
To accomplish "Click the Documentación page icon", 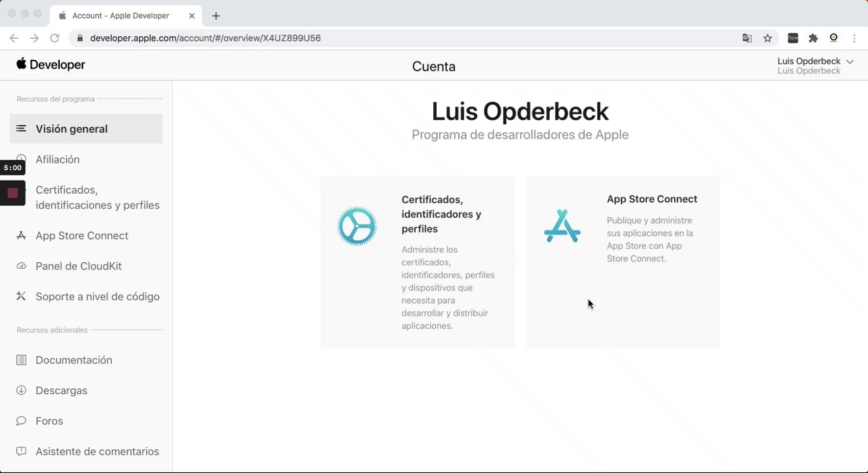I will [x=21, y=360].
